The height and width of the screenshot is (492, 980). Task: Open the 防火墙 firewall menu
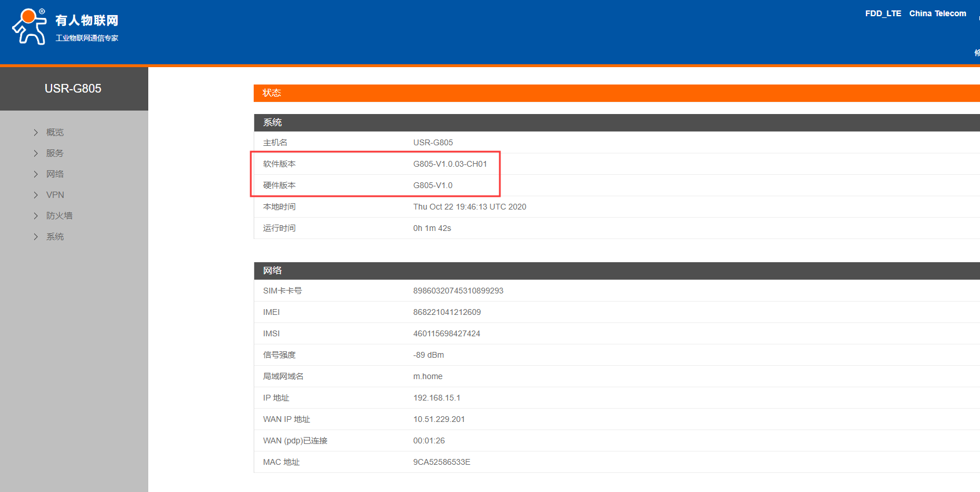(59, 216)
